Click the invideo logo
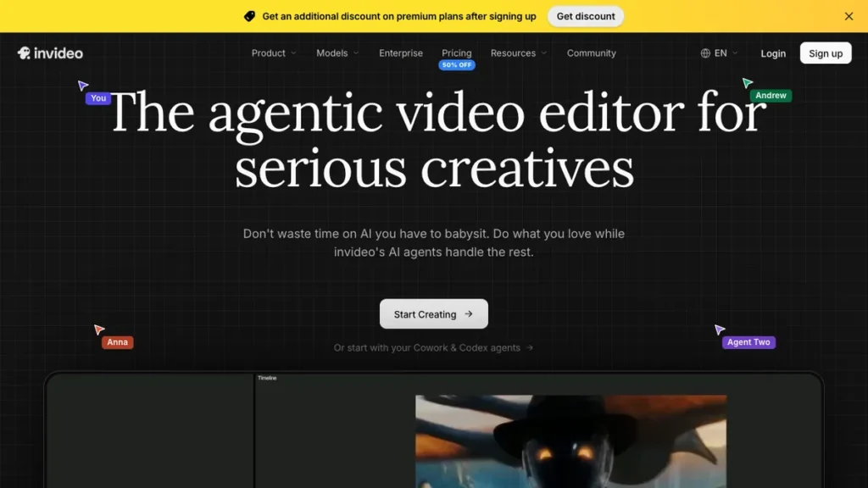868x488 pixels. (x=50, y=53)
